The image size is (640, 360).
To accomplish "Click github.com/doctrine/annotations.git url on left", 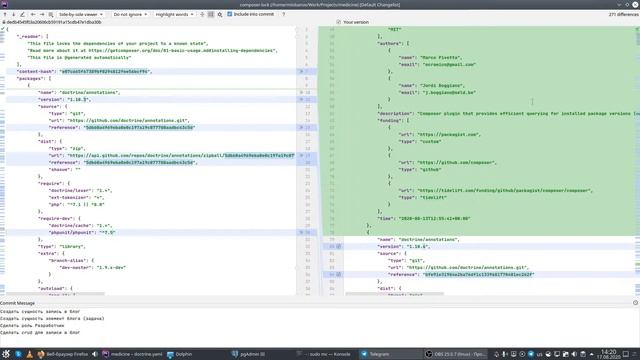I will point(127,120).
